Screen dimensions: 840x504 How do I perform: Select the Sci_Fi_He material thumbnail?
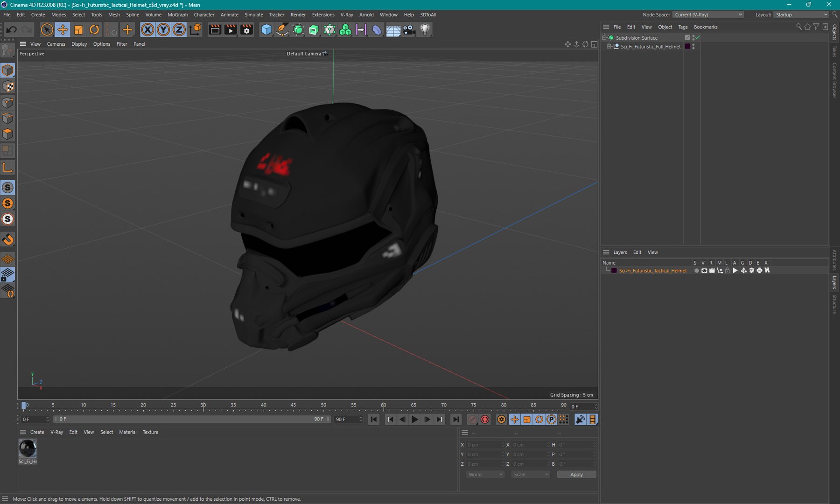(28, 448)
